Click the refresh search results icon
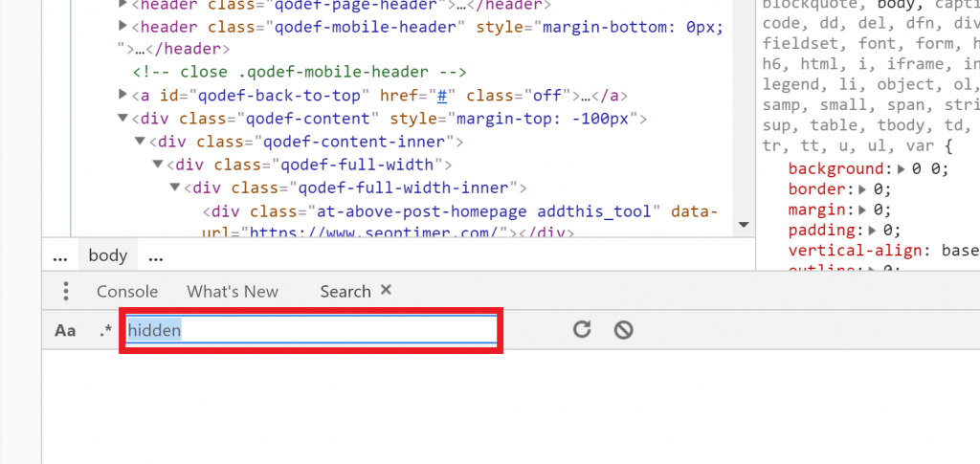The height and width of the screenshot is (464, 980). click(x=582, y=330)
